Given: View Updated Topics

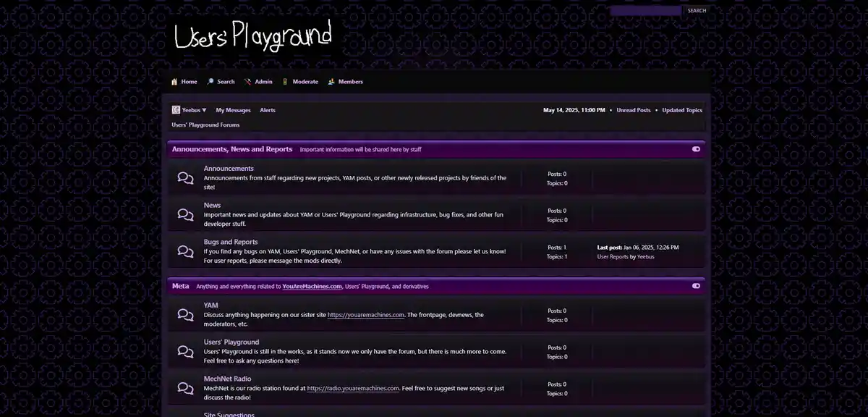Looking at the screenshot, I should tap(682, 110).
